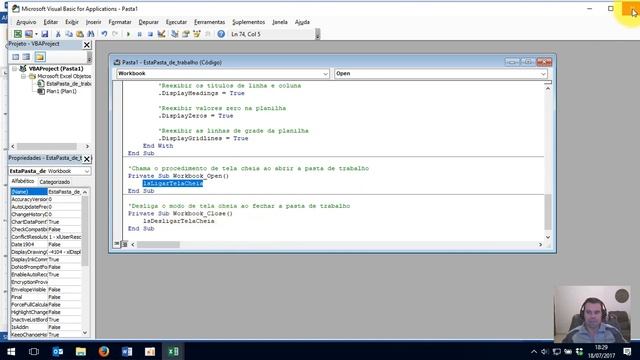Toggle Folders icon in Project panel
The height and width of the screenshot is (360, 640).
(40, 57)
